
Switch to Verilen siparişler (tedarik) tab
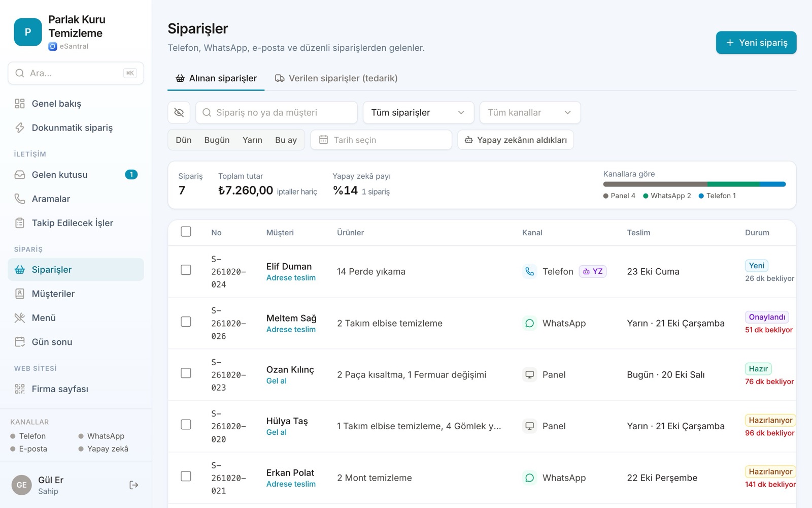(x=336, y=78)
